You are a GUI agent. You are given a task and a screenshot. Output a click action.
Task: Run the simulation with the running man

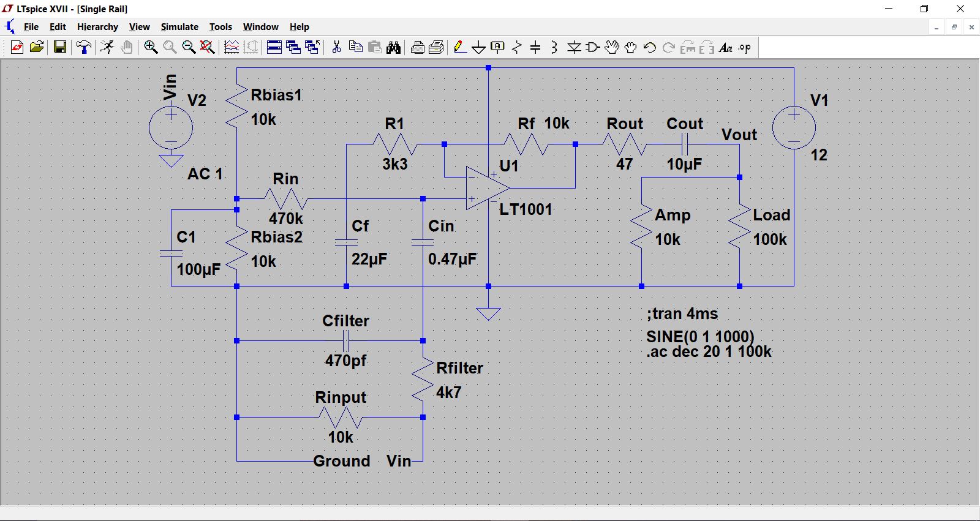coord(107,47)
